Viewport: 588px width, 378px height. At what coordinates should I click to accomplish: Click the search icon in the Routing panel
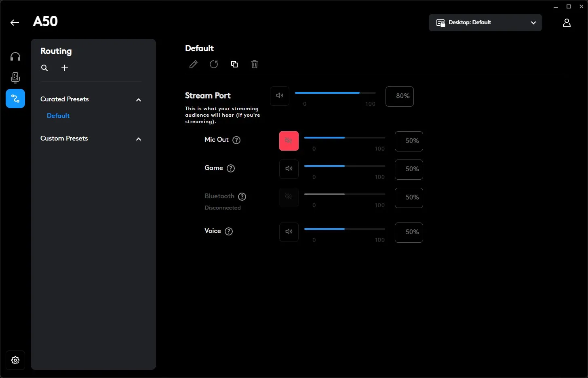pyautogui.click(x=44, y=68)
